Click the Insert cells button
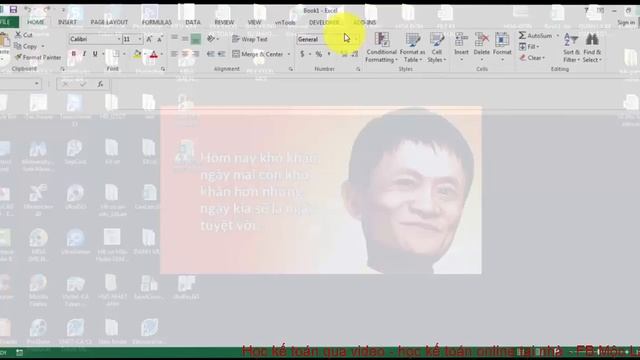The width and height of the screenshot is (640, 360). [x=462, y=47]
